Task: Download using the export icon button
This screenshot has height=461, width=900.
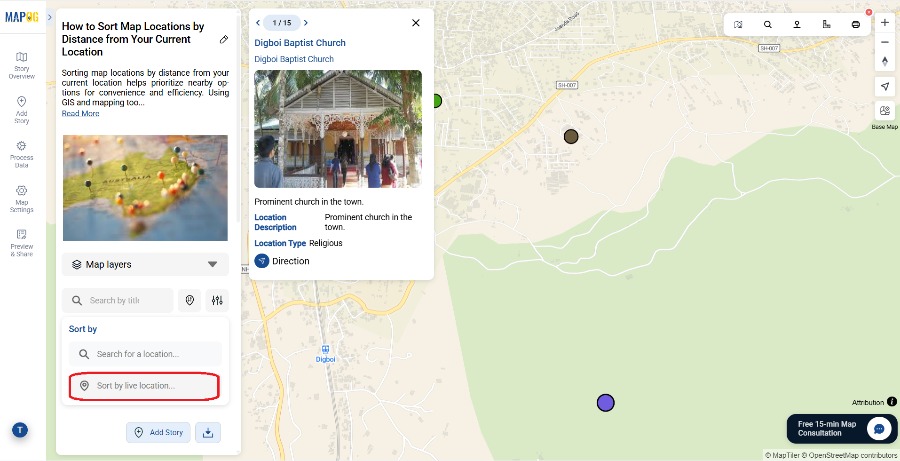Action: [x=208, y=432]
